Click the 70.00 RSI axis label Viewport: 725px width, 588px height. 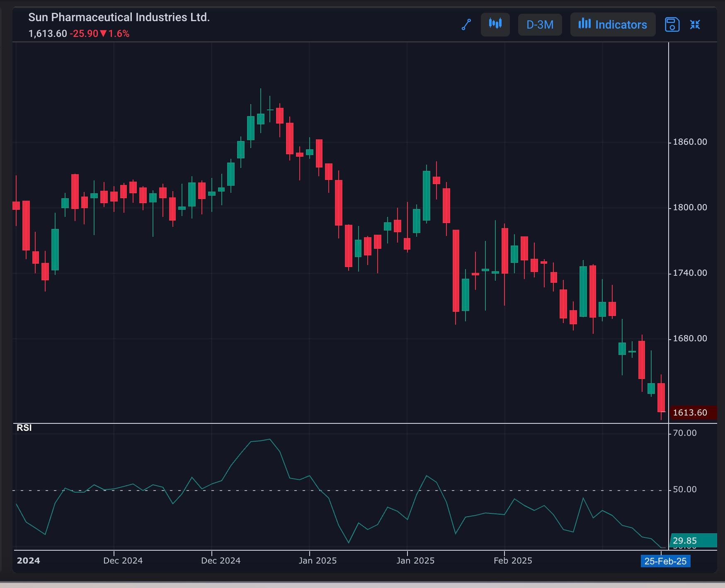pos(685,433)
